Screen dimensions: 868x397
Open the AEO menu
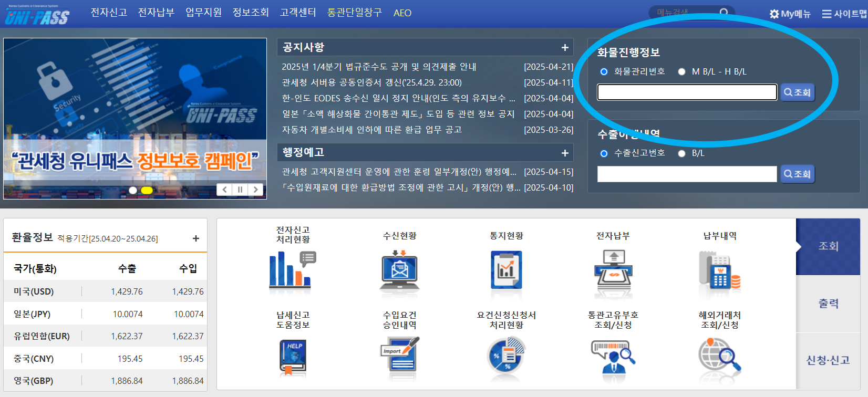tap(402, 13)
